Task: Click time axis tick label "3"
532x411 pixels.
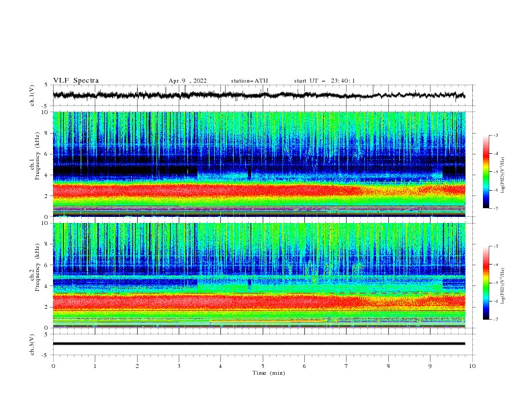Action: (179, 366)
